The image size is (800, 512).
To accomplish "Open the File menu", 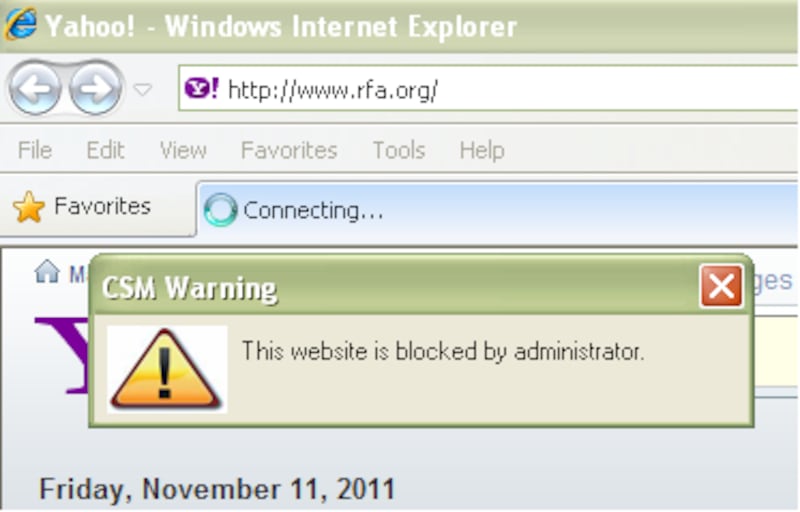I will (35, 150).
